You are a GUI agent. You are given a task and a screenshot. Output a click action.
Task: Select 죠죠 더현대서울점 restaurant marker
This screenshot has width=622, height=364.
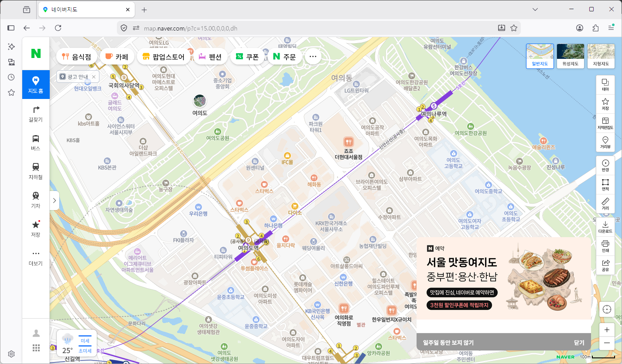348,141
